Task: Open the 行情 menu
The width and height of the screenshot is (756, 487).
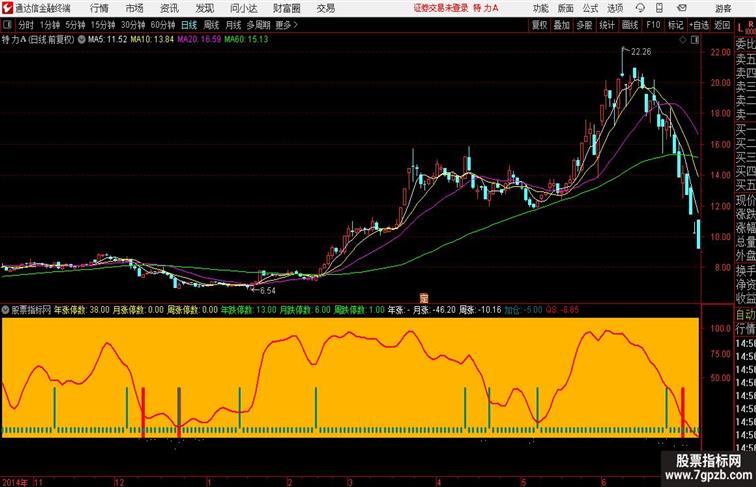Action: click(x=99, y=8)
